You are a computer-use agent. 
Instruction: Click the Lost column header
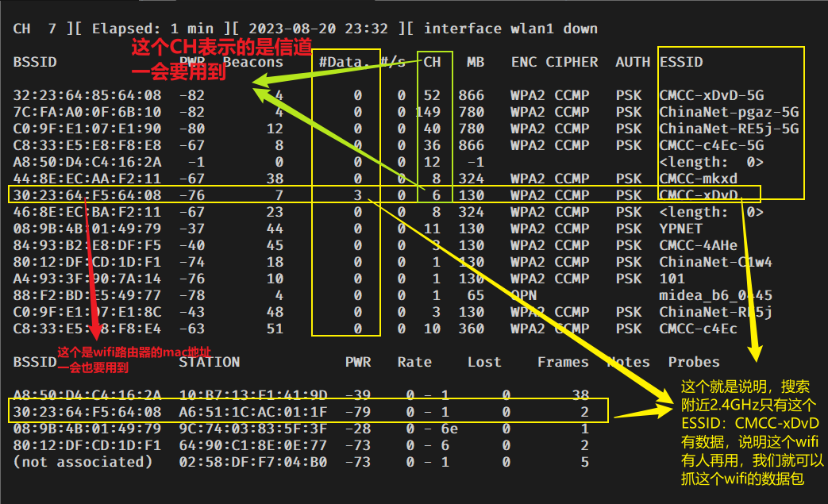(x=484, y=362)
